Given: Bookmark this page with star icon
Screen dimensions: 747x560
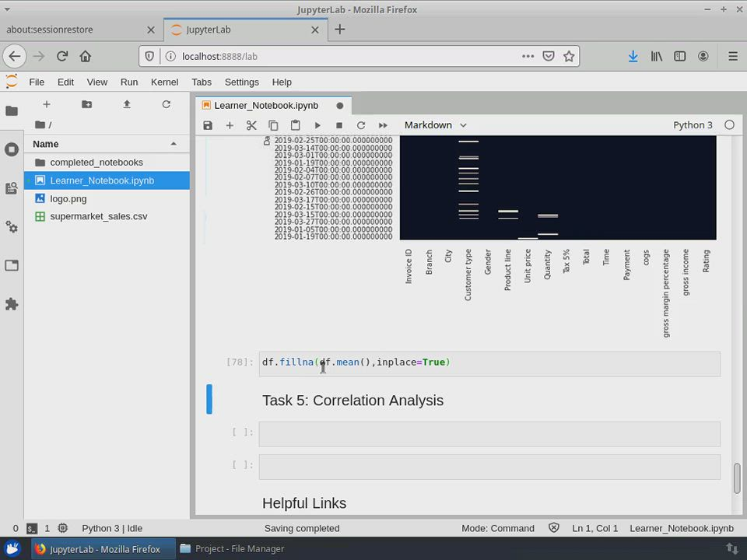Looking at the screenshot, I should pos(569,56).
